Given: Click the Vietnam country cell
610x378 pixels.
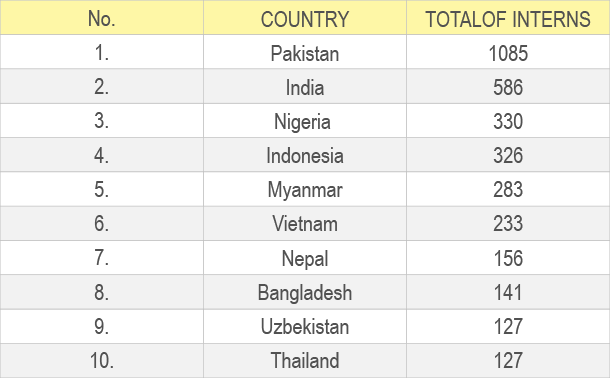Looking at the screenshot, I should click(x=305, y=224).
